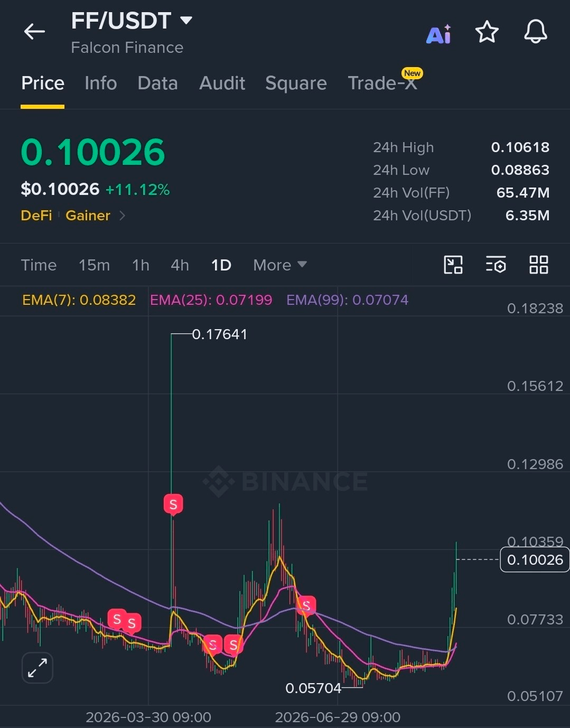Tap the 0.18238 axis price label
570x728 pixels.
coord(535,309)
